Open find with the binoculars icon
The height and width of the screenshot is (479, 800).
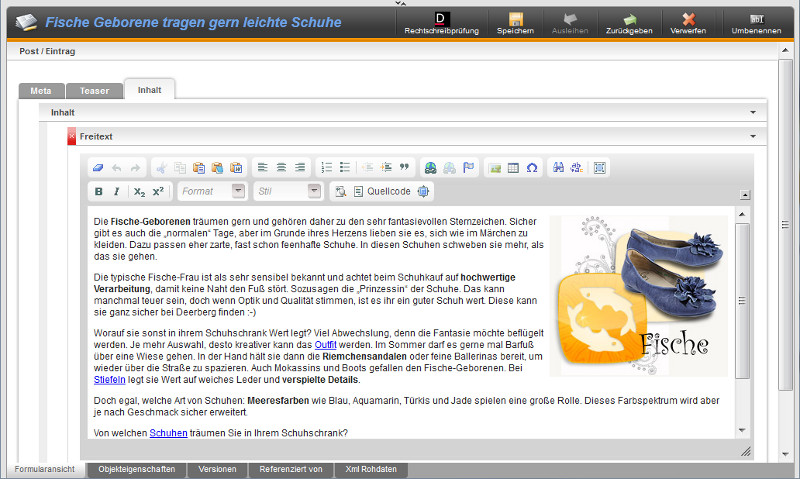tap(559, 168)
